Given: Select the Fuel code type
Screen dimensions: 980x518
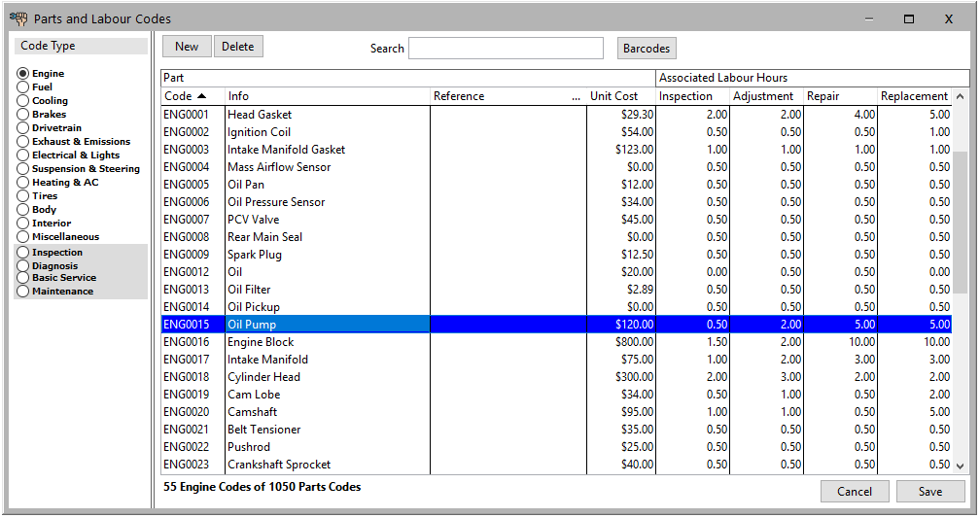Looking at the screenshot, I should [23, 87].
